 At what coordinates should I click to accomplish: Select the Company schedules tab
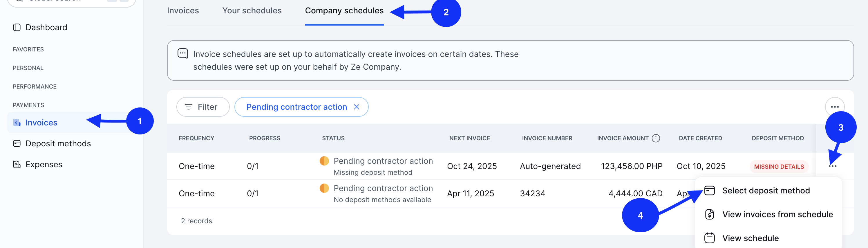(x=344, y=10)
